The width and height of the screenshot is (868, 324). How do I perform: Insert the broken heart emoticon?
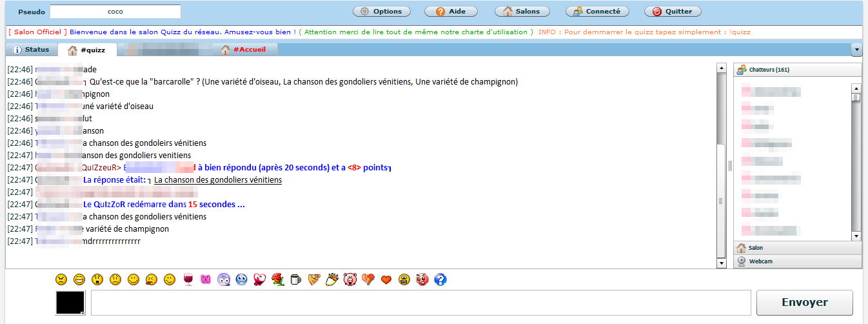tap(368, 279)
